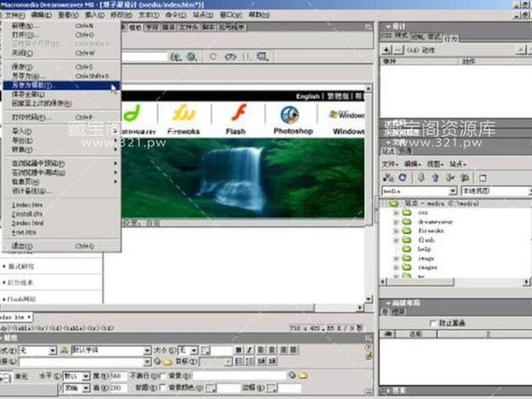Toggle the 不换行 (No Wrap) checkbox
The width and height of the screenshot is (532, 399).
pos(162,376)
